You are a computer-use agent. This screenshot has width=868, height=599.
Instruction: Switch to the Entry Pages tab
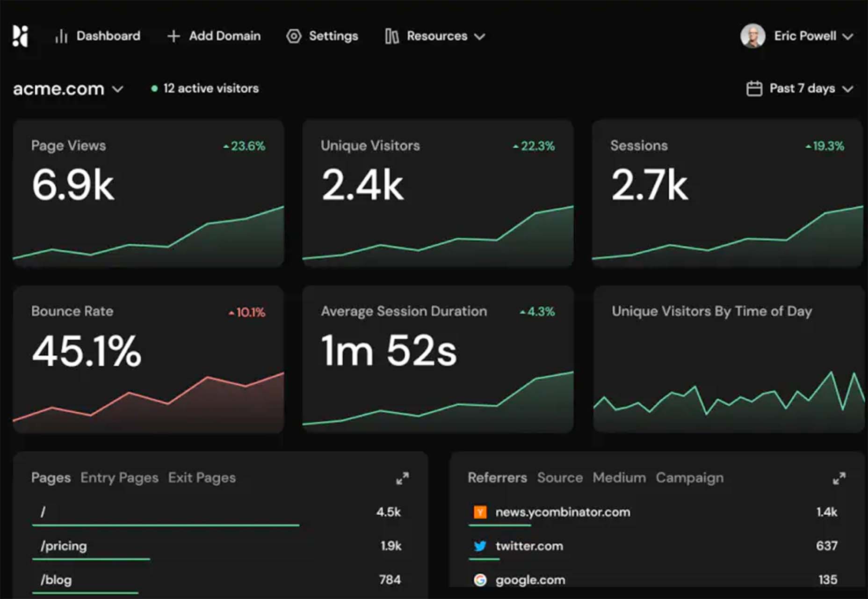(x=119, y=478)
